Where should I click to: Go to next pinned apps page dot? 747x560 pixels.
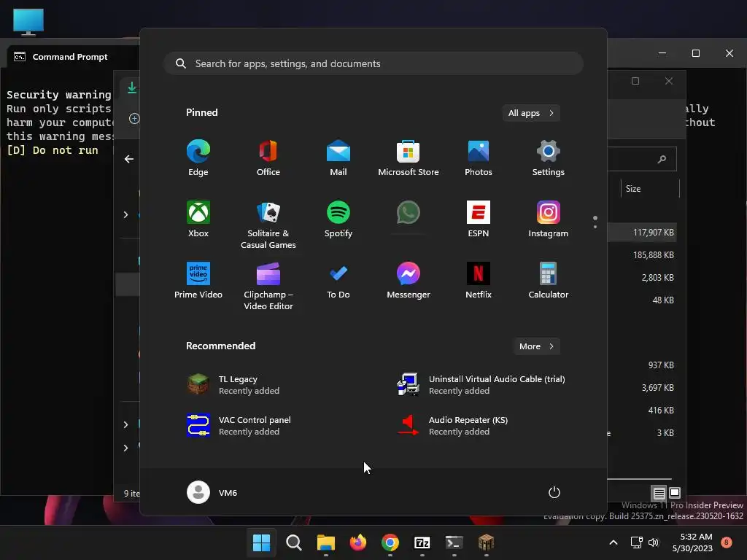coord(595,227)
